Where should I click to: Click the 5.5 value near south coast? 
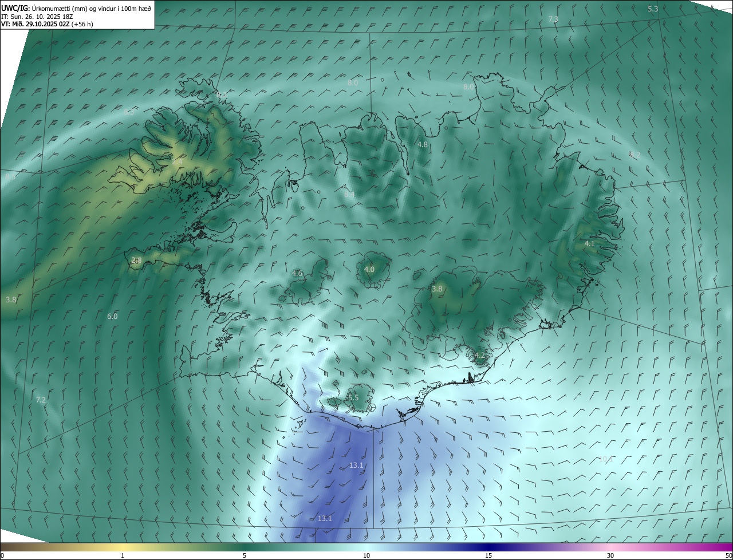pyautogui.click(x=352, y=397)
